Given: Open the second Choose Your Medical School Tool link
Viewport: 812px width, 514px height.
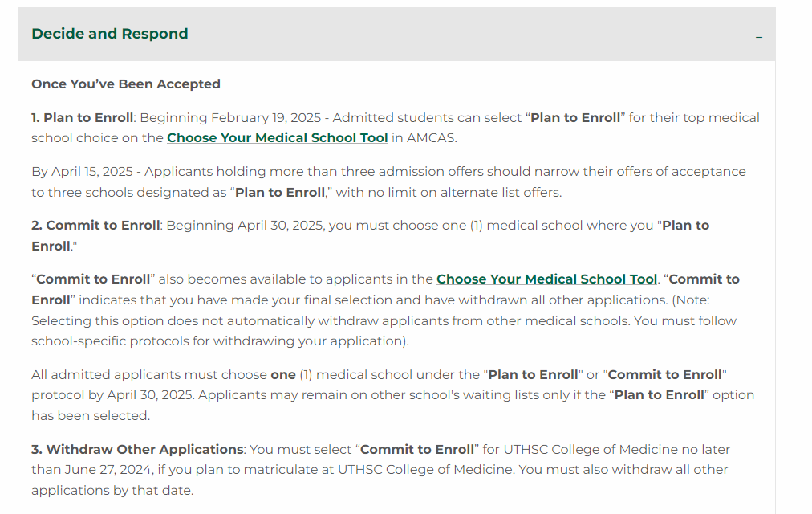Looking at the screenshot, I should pyautogui.click(x=546, y=279).
